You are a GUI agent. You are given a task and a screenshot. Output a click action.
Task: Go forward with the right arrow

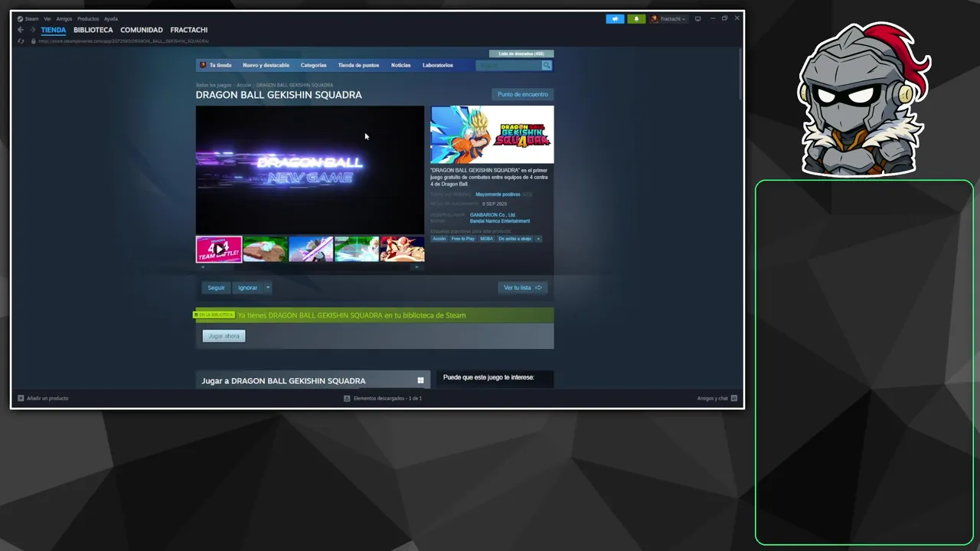(x=32, y=30)
